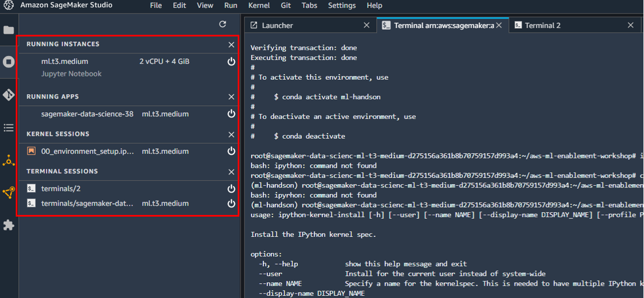Click 'Executing transaction: done' terminal line
This screenshot has height=298, width=644.
point(303,58)
